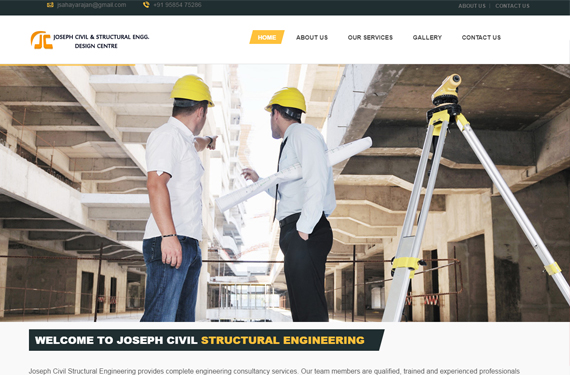Open About Us in main navigation

point(312,37)
